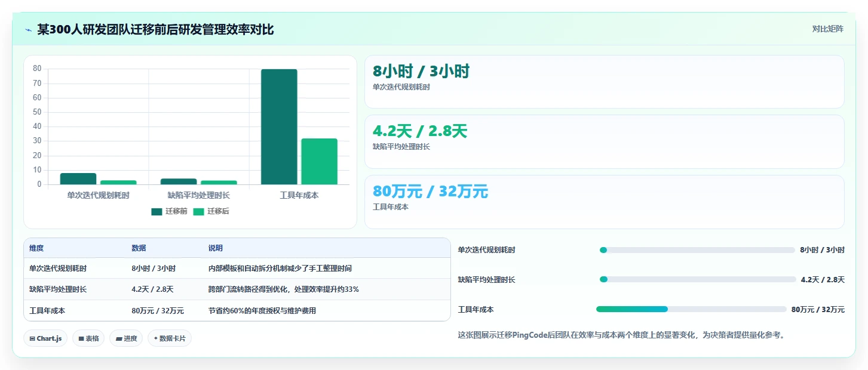Click the 工具年成本 progress bar

(691, 309)
